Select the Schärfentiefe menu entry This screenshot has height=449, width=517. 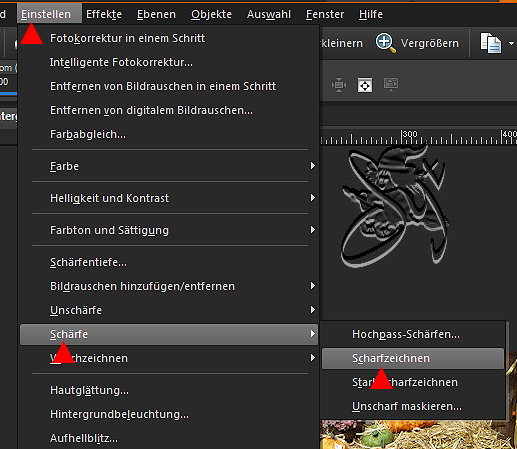169,262
